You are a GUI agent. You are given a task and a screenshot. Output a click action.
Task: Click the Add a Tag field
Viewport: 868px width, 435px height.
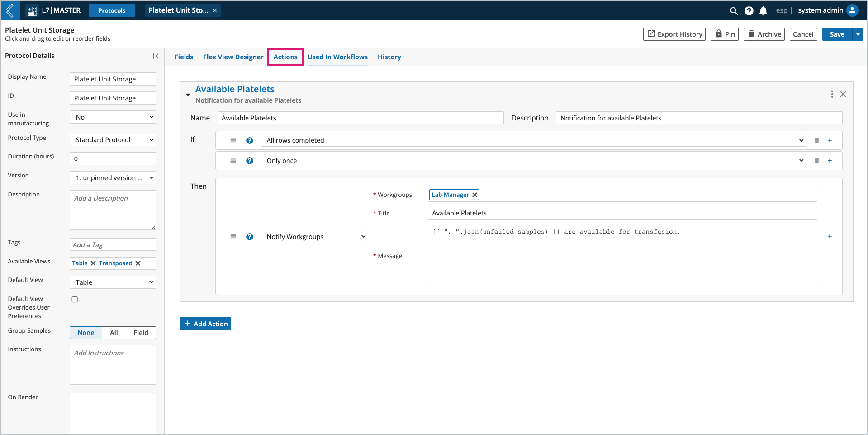[113, 245]
